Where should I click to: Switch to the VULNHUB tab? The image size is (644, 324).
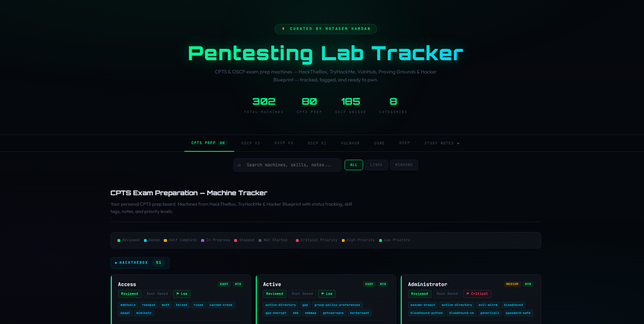coord(350,143)
